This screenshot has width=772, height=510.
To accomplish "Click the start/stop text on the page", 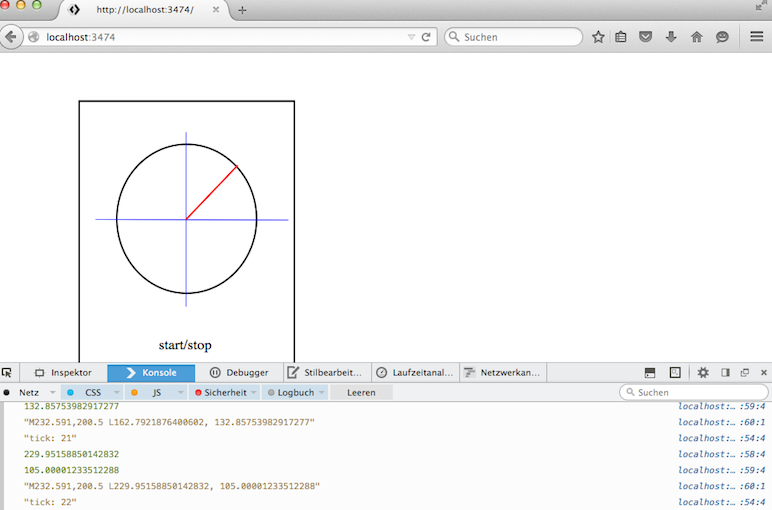I will coord(185,345).
